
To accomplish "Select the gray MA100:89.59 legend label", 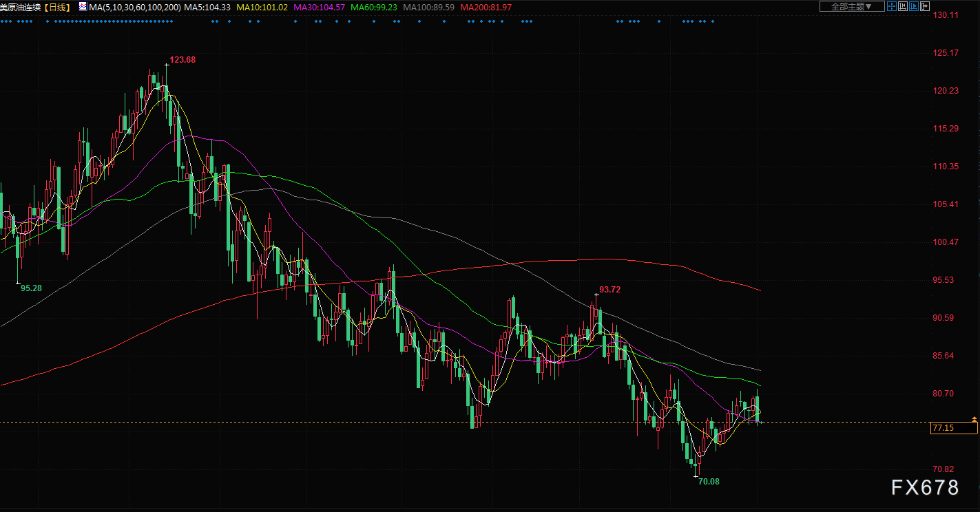I will click(428, 7).
